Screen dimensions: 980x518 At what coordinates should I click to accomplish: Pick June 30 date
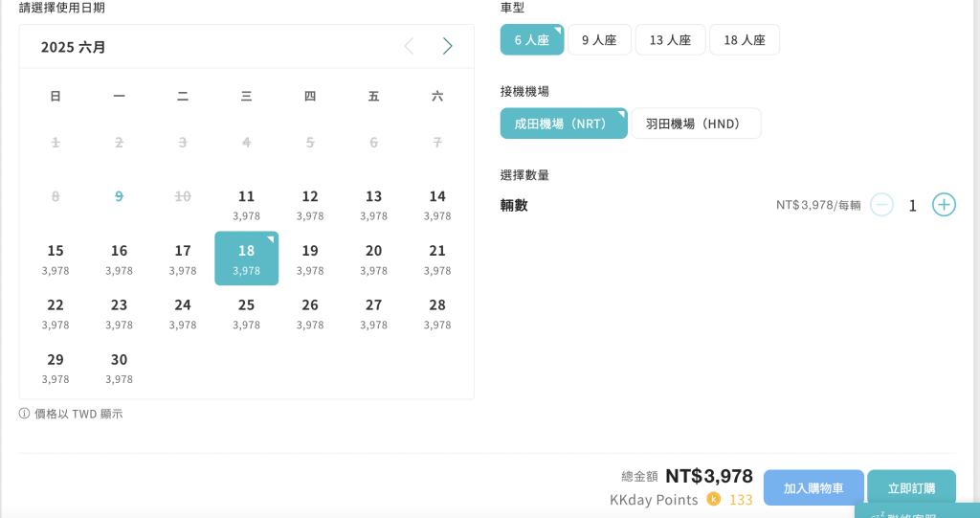(120, 368)
